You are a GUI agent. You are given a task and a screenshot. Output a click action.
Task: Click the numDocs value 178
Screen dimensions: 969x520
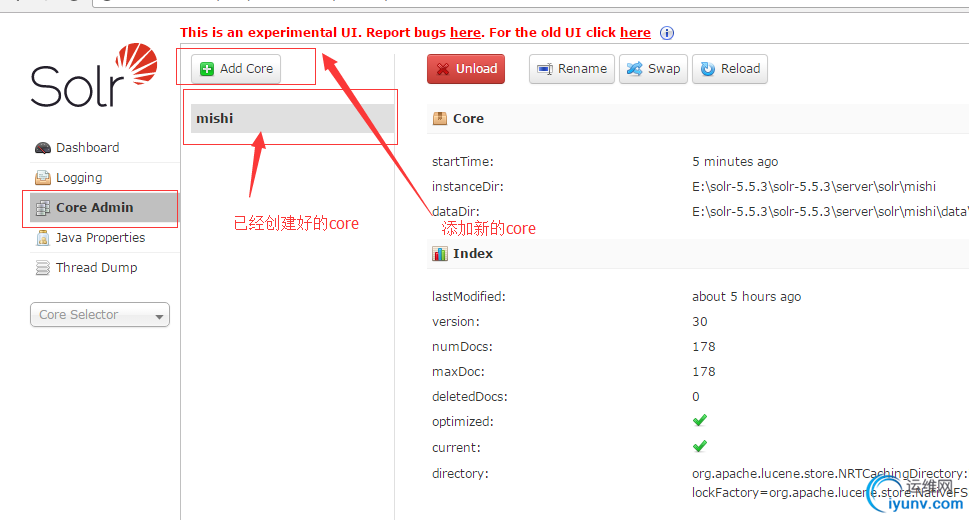[704, 347]
